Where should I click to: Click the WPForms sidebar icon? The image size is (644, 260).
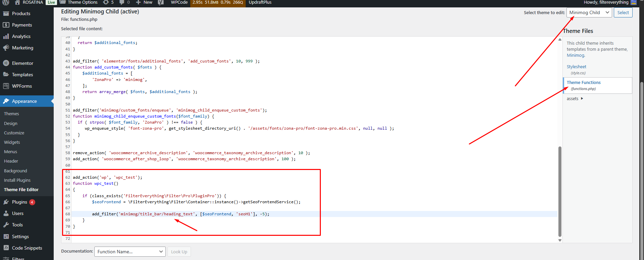pyautogui.click(x=6, y=86)
